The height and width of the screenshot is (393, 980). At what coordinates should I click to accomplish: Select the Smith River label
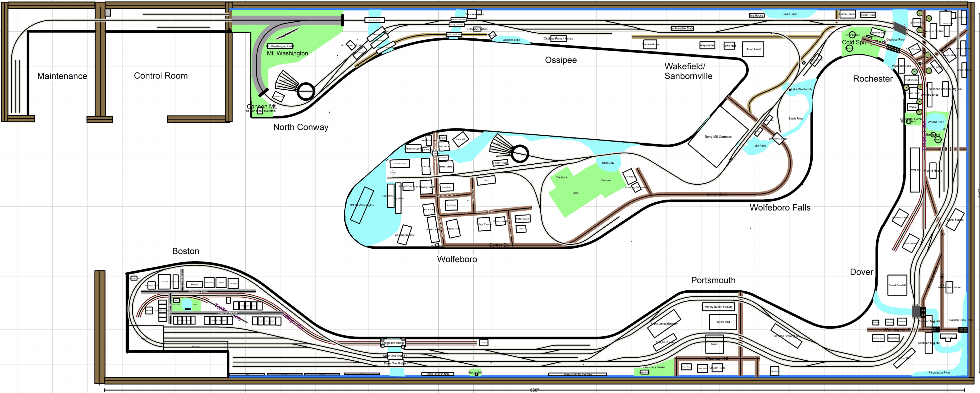tap(796, 119)
